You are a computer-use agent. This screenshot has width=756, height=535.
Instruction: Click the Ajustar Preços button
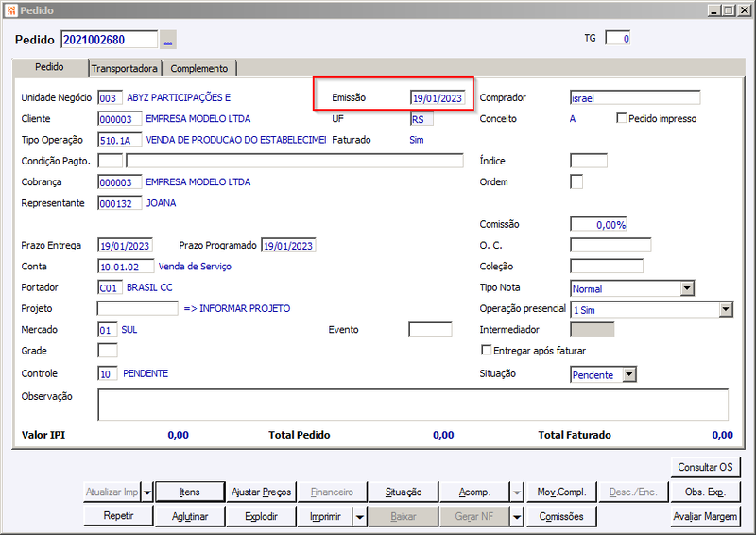point(261,492)
